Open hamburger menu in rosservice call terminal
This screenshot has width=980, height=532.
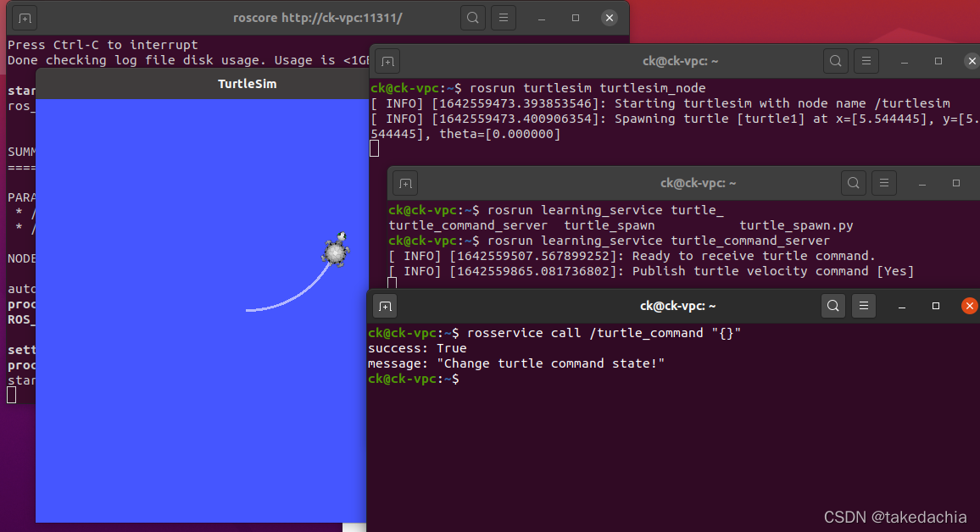pyautogui.click(x=864, y=306)
